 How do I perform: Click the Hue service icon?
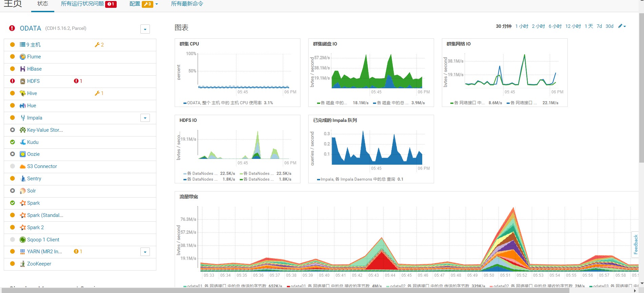pyautogui.click(x=23, y=106)
